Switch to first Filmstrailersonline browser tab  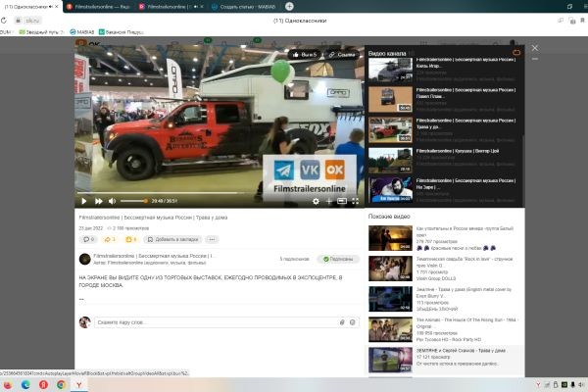coord(98,7)
